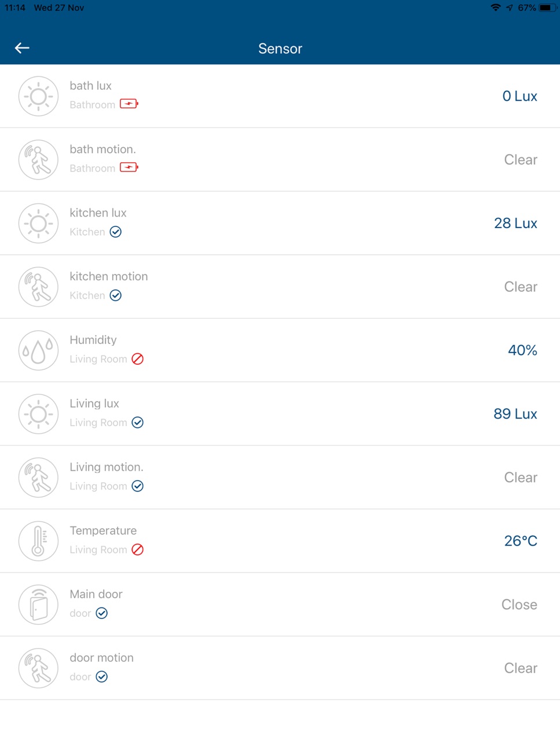Open the bath lux sun icon
Image resolution: width=560 pixels, height=747 pixels.
pyautogui.click(x=38, y=96)
